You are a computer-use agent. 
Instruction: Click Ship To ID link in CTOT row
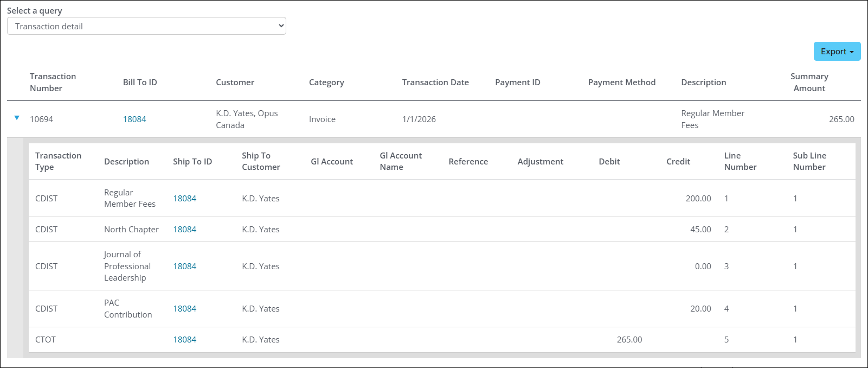184,340
